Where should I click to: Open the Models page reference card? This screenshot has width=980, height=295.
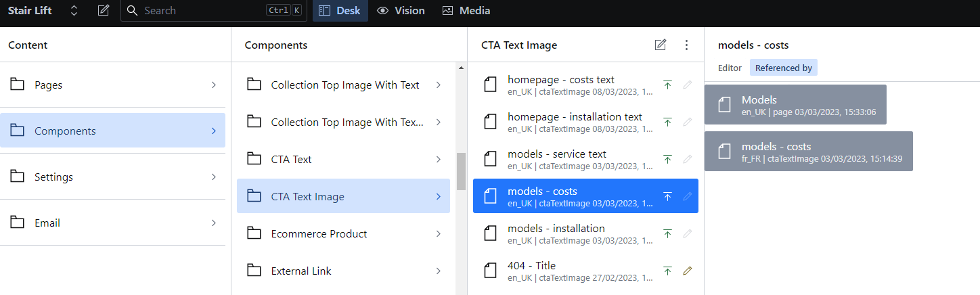coord(795,105)
